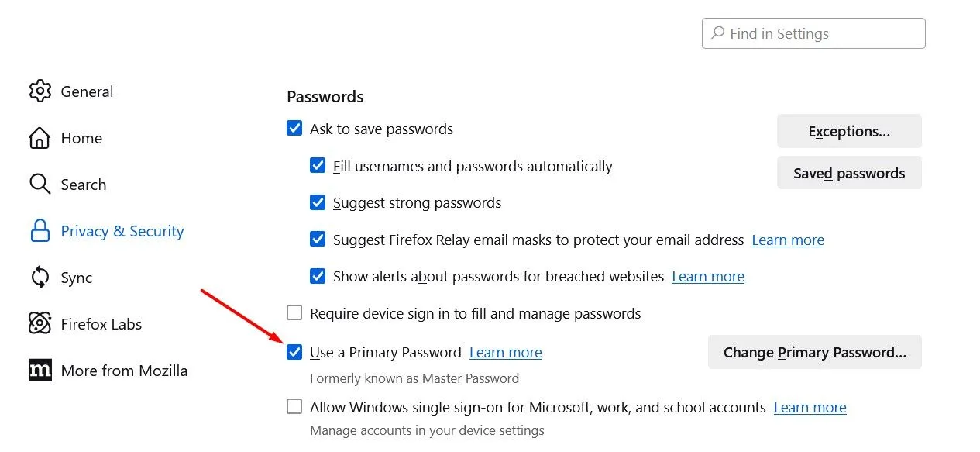
Task: Click the General gear icon
Action: [40, 91]
